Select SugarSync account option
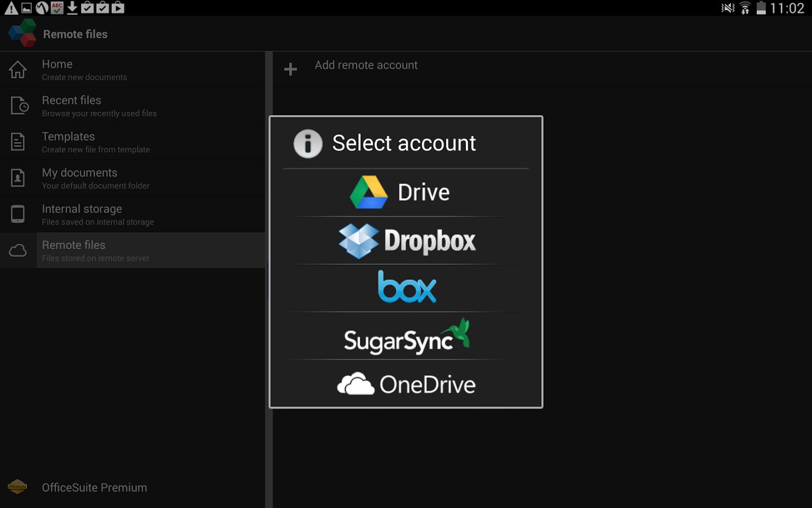 (x=405, y=336)
